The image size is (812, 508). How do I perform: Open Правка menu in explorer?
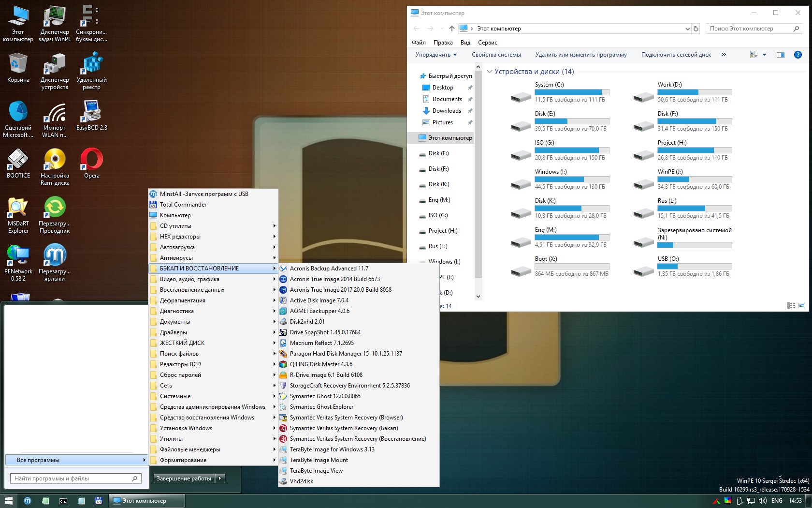pyautogui.click(x=443, y=43)
